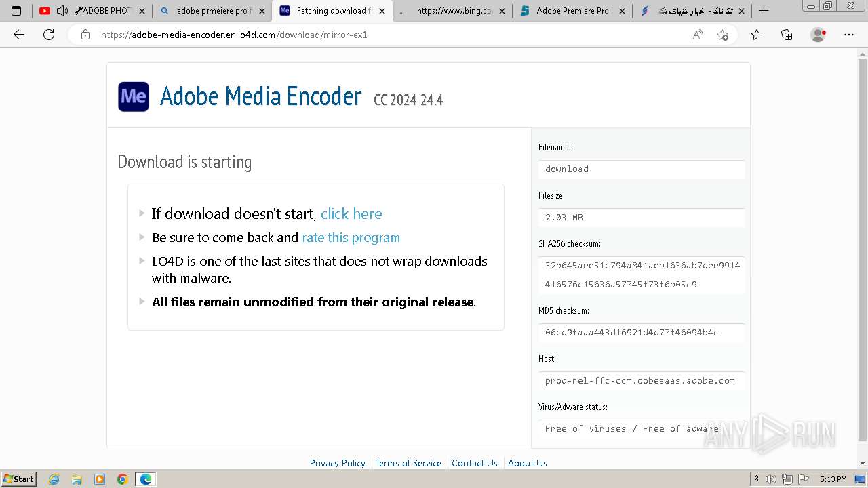Click the browser back arrow
The image size is (868, 488).
19,35
